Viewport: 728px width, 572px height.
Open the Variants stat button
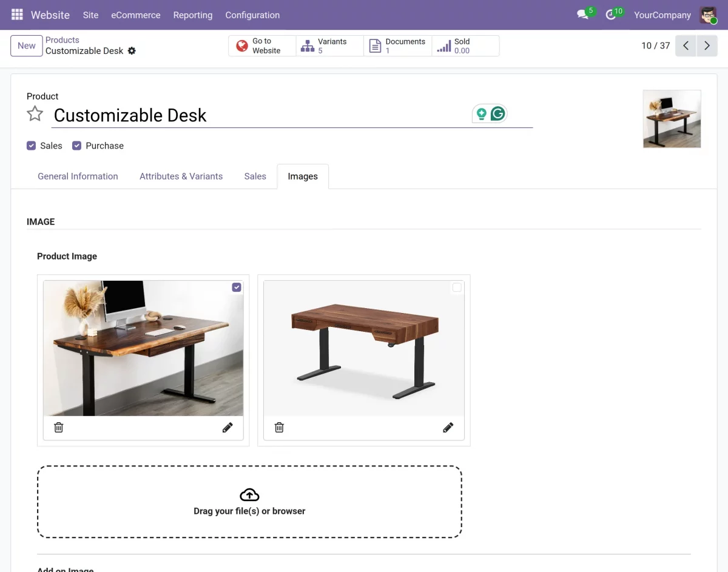[x=330, y=46]
